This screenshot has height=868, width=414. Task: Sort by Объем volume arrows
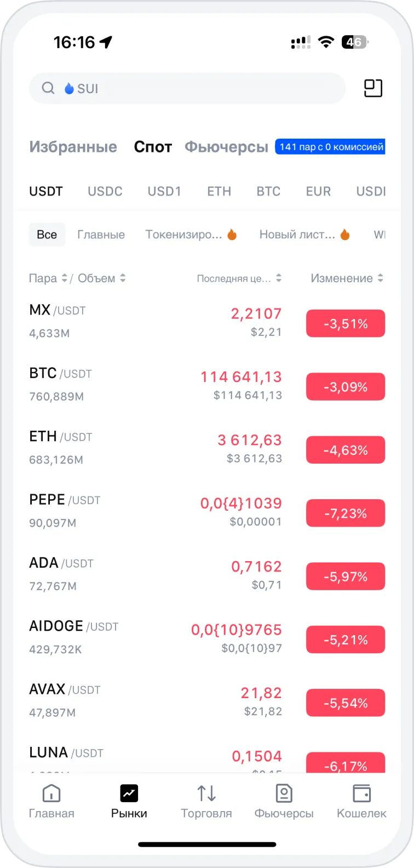[x=123, y=278]
